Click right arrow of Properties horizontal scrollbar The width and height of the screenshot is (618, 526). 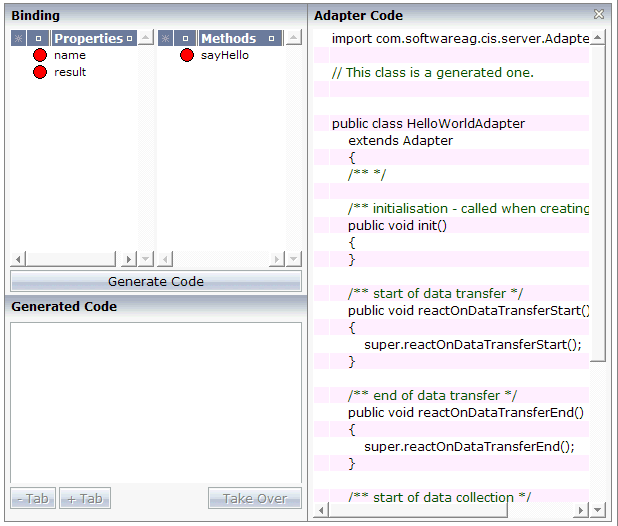pyautogui.click(x=128, y=259)
